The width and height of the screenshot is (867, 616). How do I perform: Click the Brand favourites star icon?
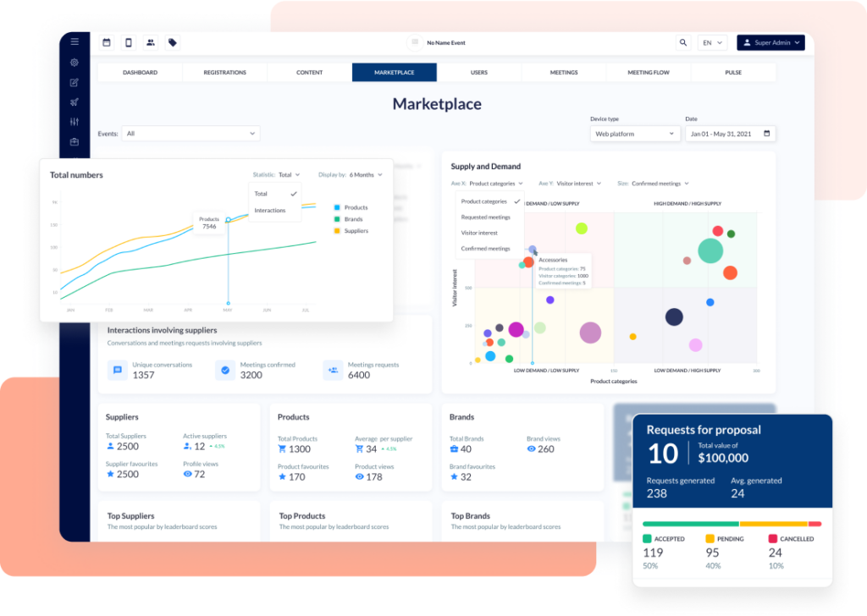tap(454, 476)
